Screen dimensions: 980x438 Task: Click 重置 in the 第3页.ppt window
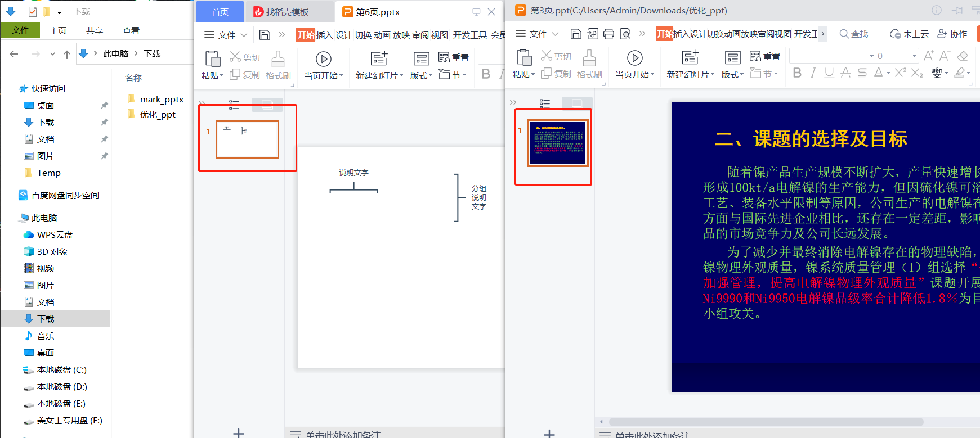click(765, 56)
